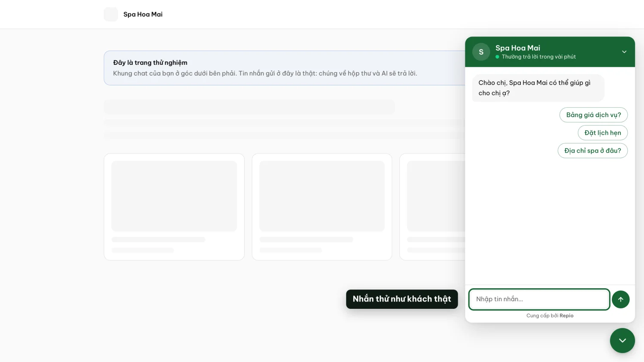
Task: Click the greeting "Chào chị, Spa Hoa Mai..." bubble
Action: pos(538,88)
